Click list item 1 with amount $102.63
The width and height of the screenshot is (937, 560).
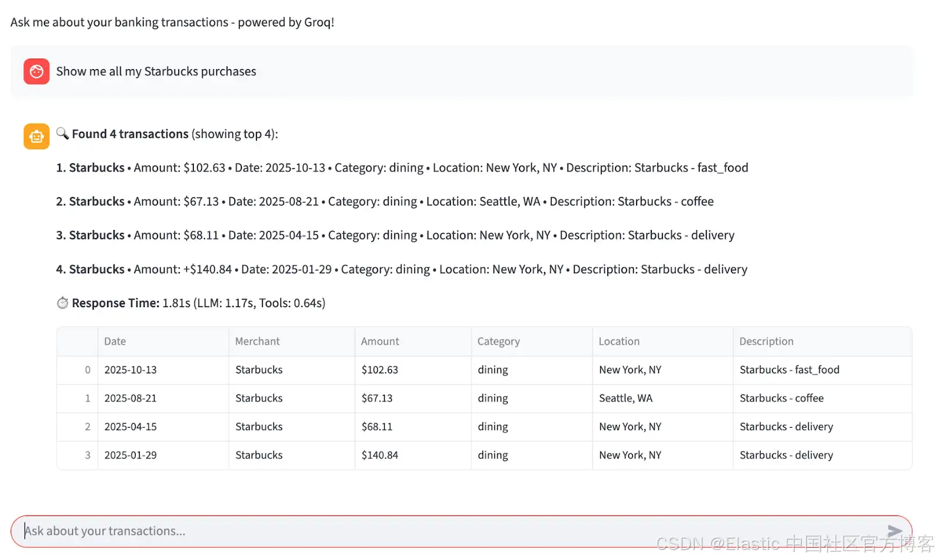tap(402, 168)
